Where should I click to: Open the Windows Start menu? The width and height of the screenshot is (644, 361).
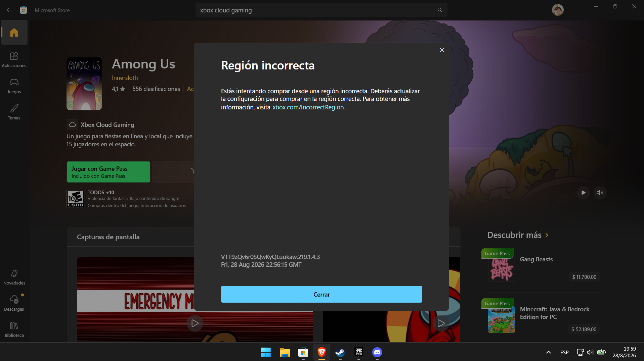pos(266,352)
